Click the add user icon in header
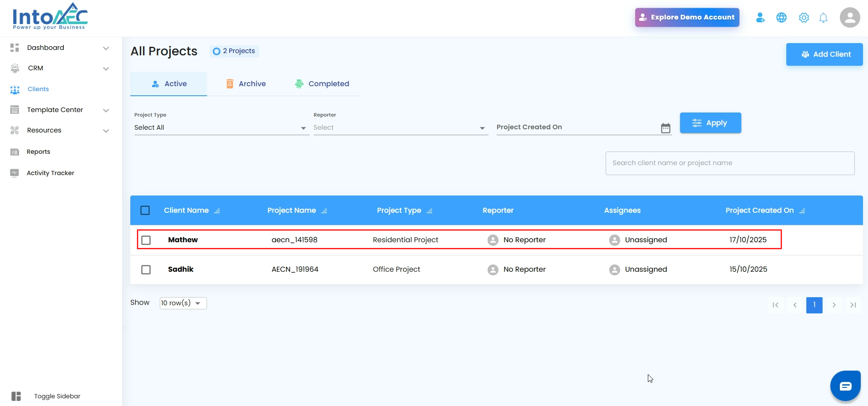Viewport: 868px width, 406px height. 760,18
